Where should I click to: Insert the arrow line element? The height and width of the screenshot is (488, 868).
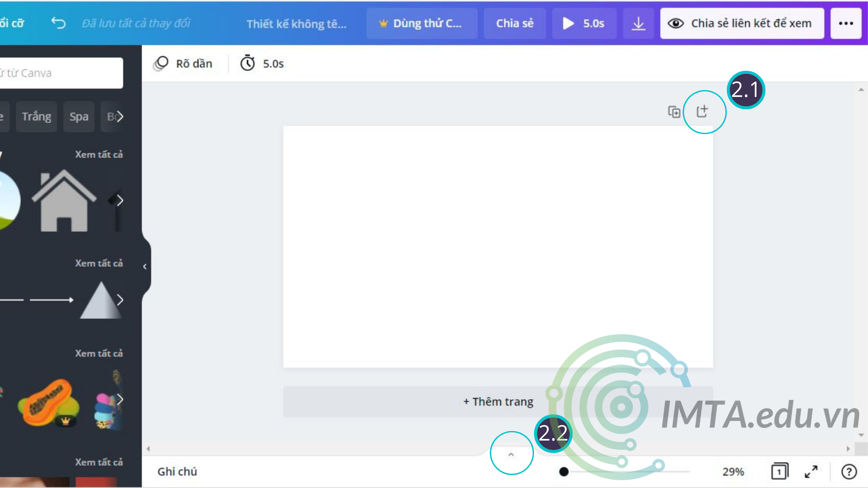pyautogui.click(x=52, y=300)
